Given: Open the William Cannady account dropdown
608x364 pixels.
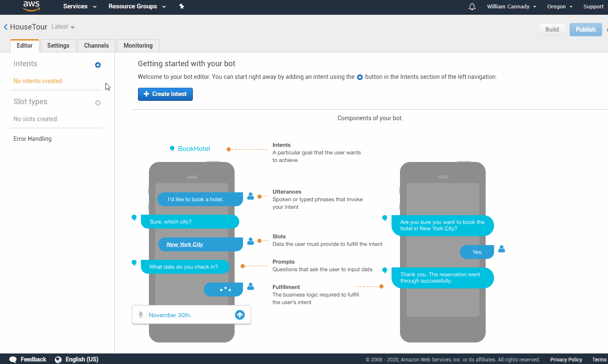Looking at the screenshot, I should point(512,6).
